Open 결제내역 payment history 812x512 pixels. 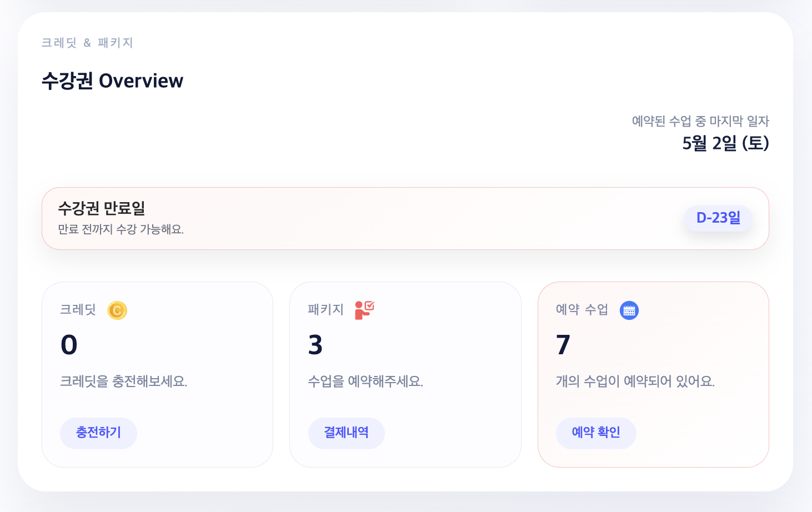click(x=347, y=433)
